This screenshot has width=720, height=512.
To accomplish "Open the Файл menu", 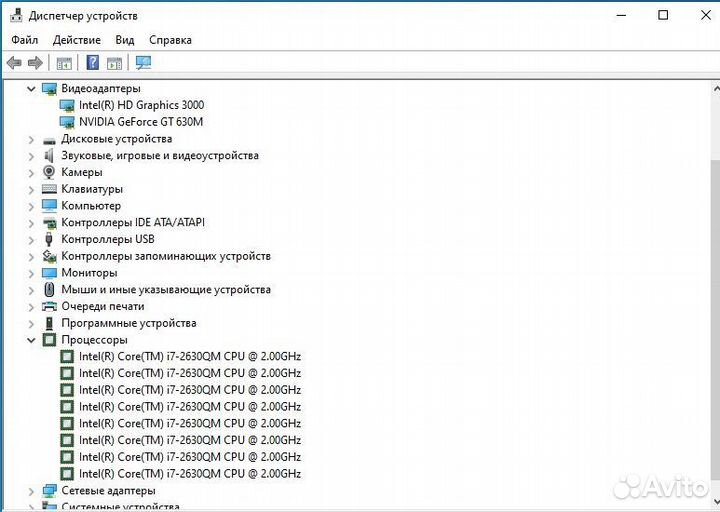I will [x=25, y=40].
